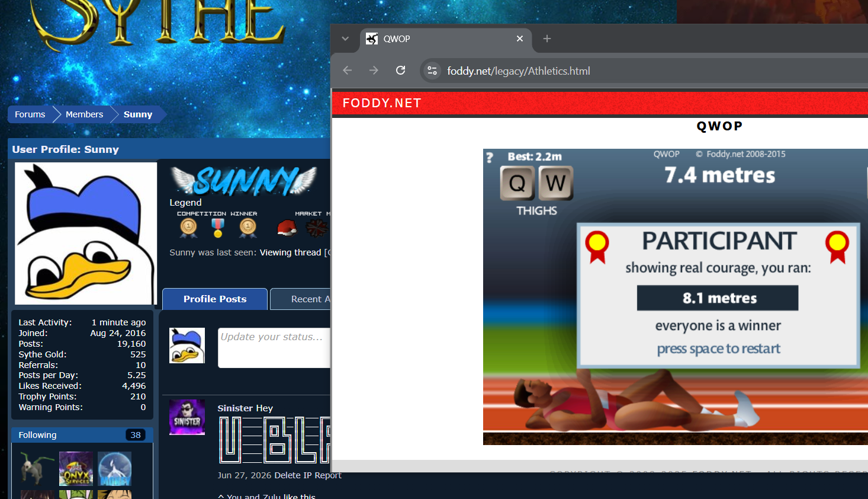868x499 pixels.
Task: Reload the QWOP page
Action: coord(401,71)
